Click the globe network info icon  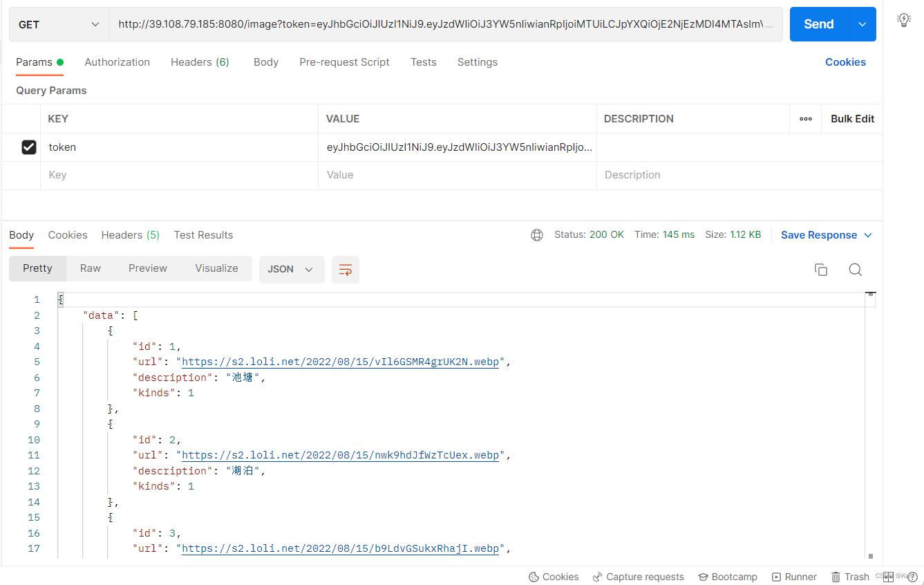coord(537,235)
